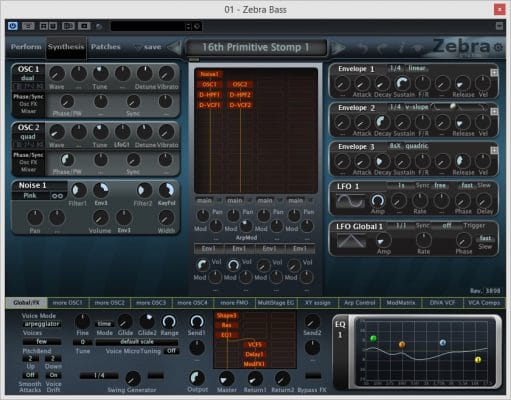Select the OSC2 module in grid
511x400 pixels.
(x=240, y=84)
